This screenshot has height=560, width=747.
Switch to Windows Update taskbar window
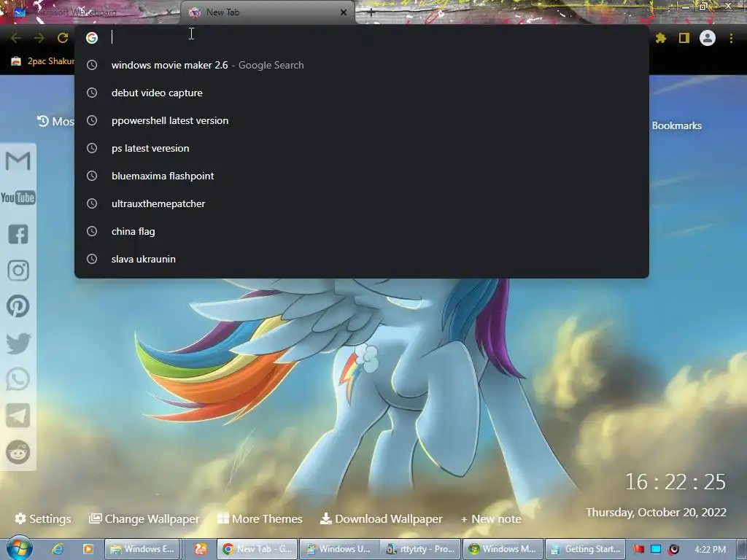pyautogui.click(x=339, y=549)
